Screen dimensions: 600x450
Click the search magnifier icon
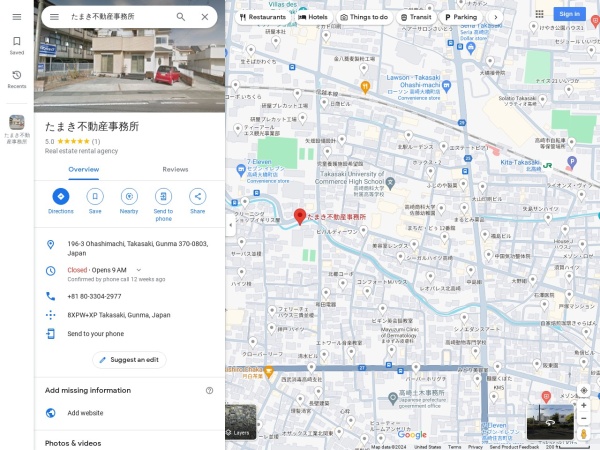(181, 17)
